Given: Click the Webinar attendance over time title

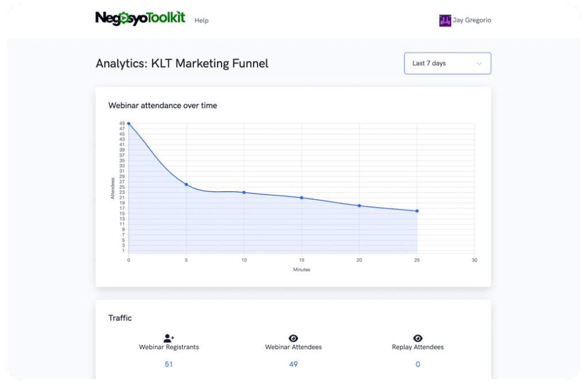Looking at the screenshot, I should pos(163,105).
